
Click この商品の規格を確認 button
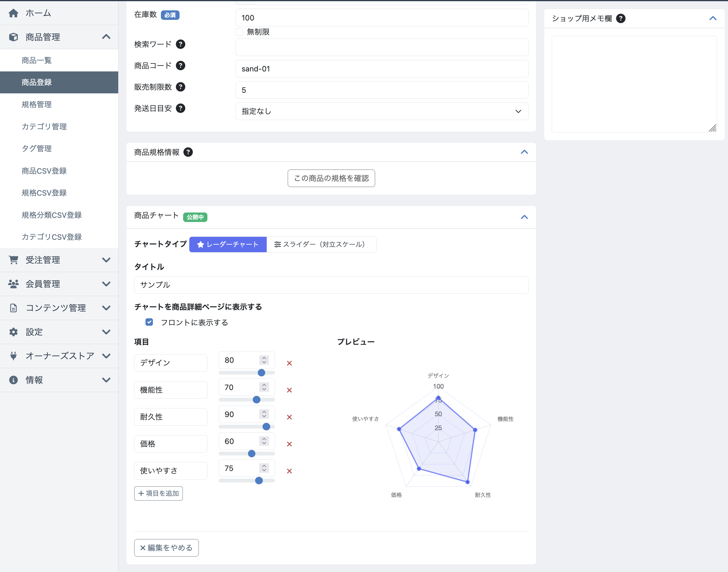point(331,178)
